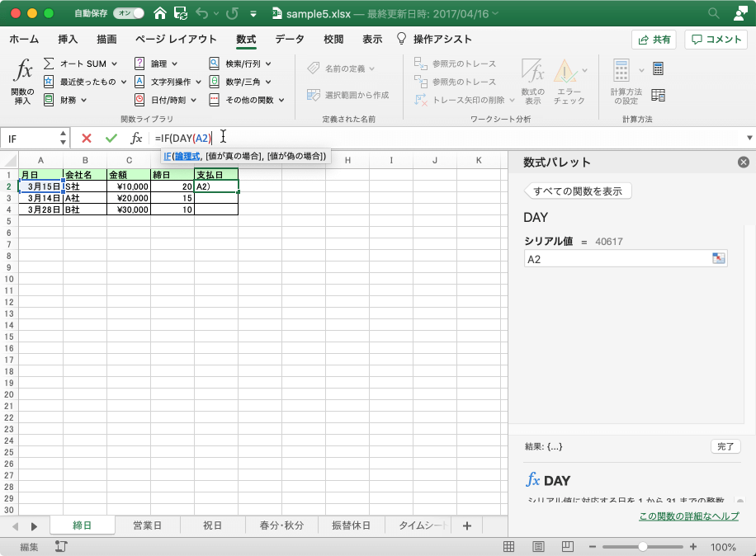Viewport: 756px width, 556px height.
Task: Switch to the Data (データ) ribbon tab
Action: [290, 39]
